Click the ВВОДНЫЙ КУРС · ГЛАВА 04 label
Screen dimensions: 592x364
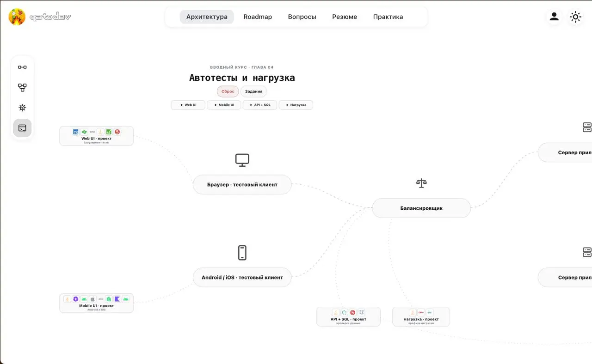242,67
